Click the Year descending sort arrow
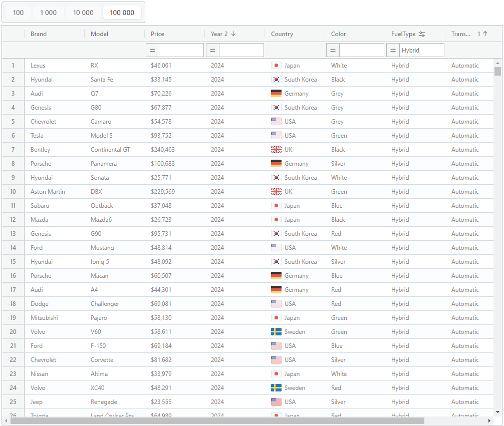Image resolution: width=504 pixels, height=426 pixels. click(233, 34)
